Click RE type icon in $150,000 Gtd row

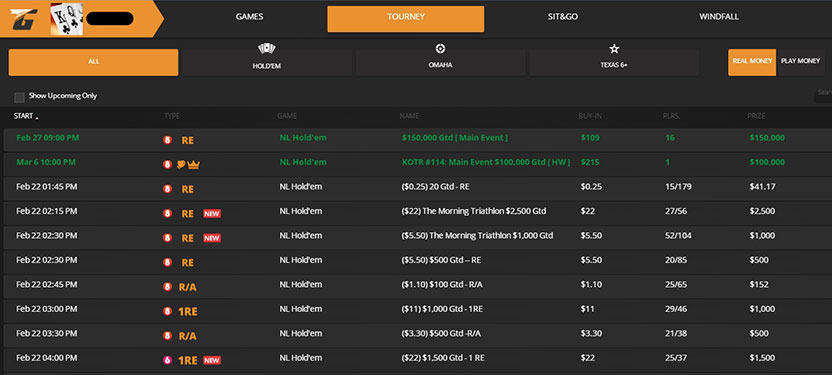187,141
